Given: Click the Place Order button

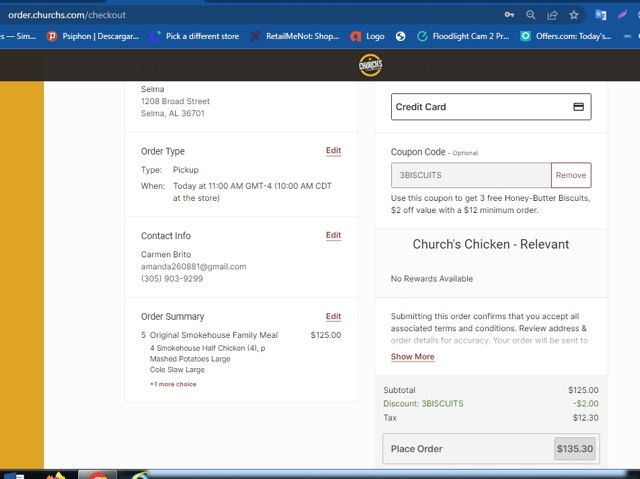Looking at the screenshot, I should pos(491,449).
